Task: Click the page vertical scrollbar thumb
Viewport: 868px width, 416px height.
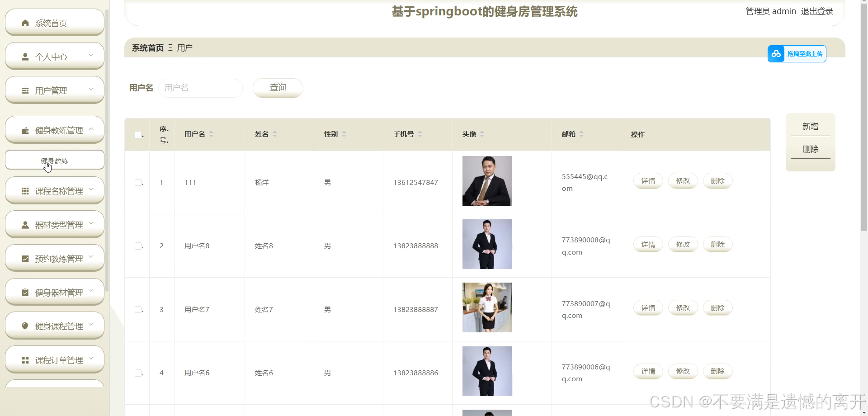Action: pyautogui.click(x=864, y=118)
